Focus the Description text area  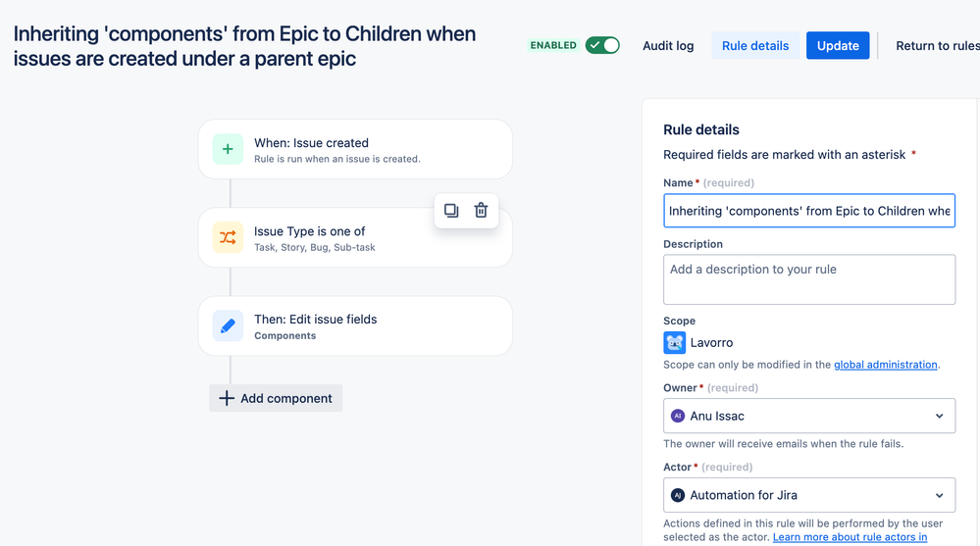click(x=809, y=279)
